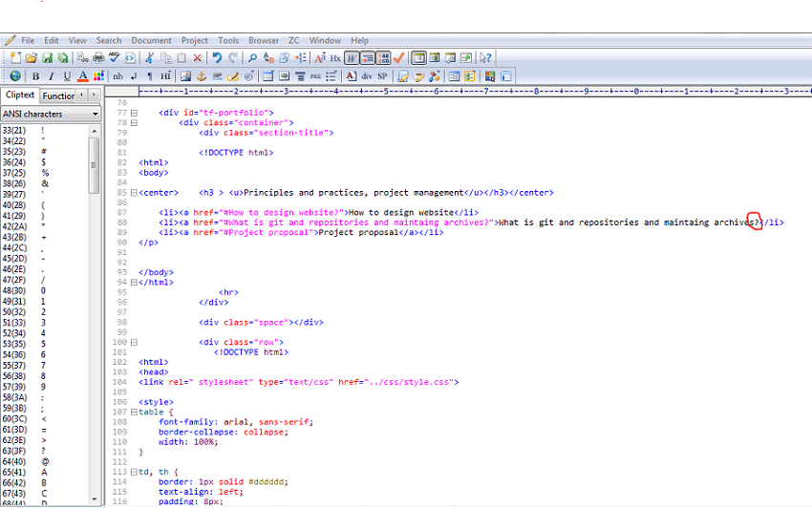Cut selection with the scissors icon
The height and width of the screenshot is (508, 812).
(150, 58)
